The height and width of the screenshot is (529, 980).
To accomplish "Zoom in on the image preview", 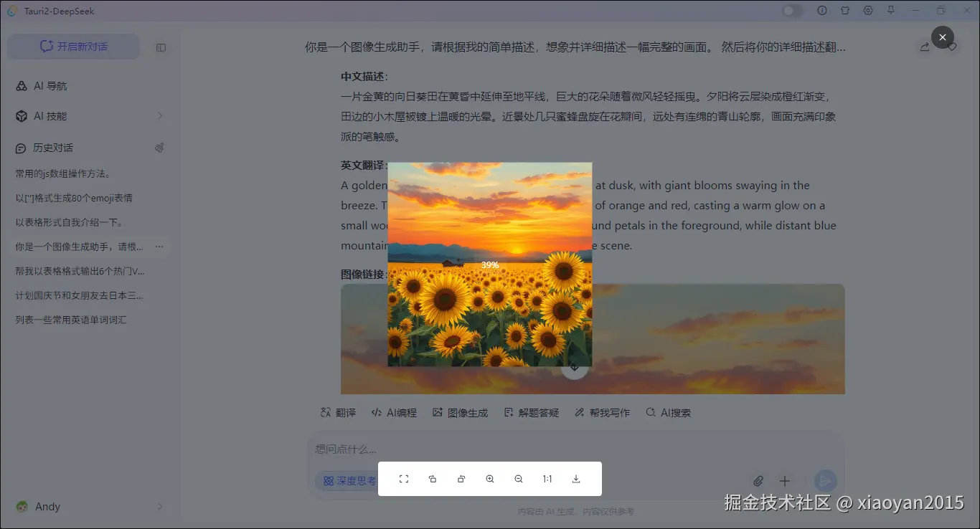I will point(489,478).
